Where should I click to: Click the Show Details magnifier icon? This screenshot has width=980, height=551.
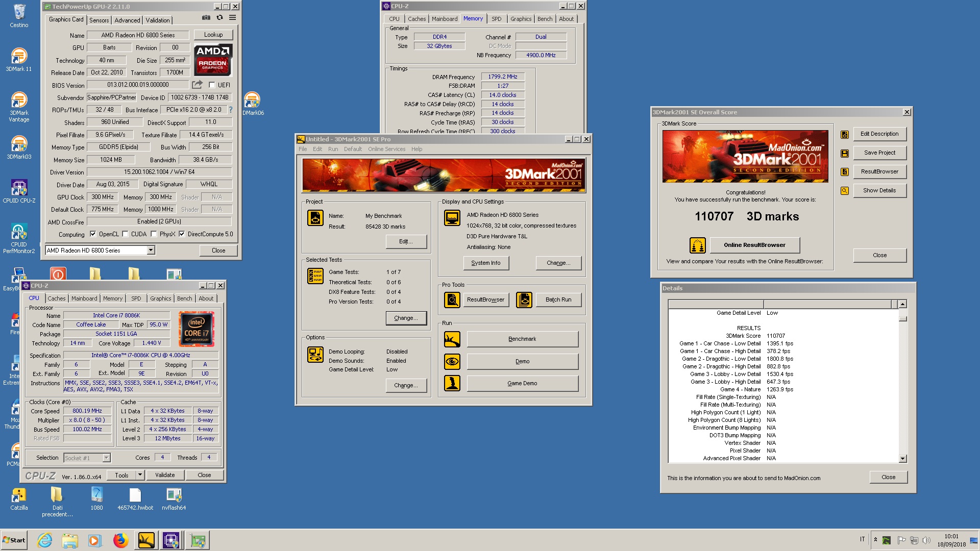click(845, 191)
